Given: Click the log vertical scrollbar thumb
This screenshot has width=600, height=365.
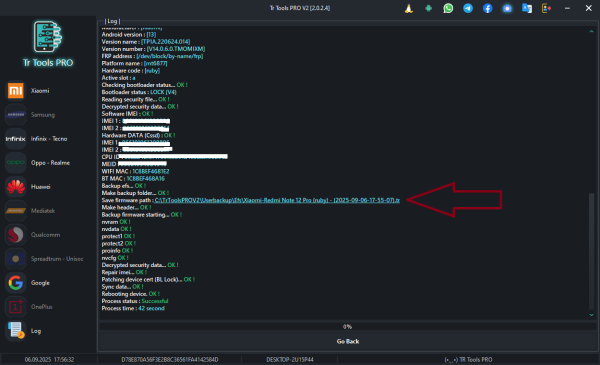Looking at the screenshot, I should 592,251.
